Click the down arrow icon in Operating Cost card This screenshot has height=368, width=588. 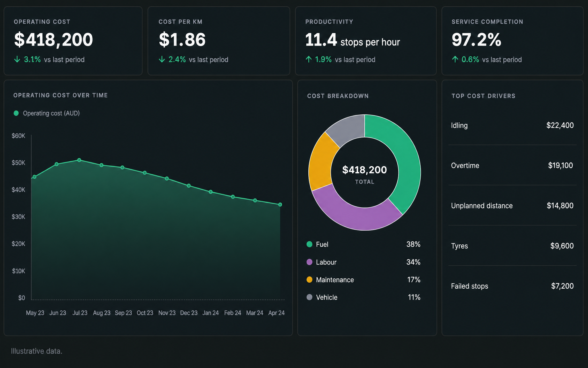[17, 60]
